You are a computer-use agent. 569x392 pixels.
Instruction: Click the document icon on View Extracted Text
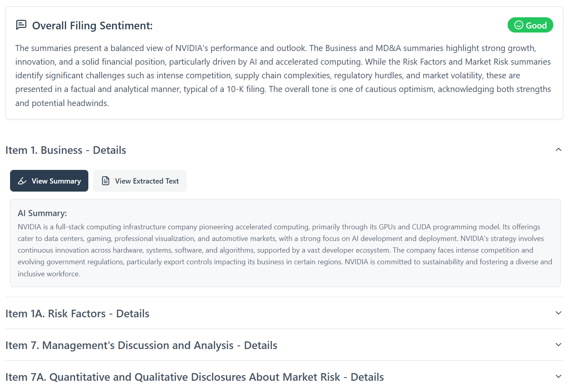(x=106, y=181)
